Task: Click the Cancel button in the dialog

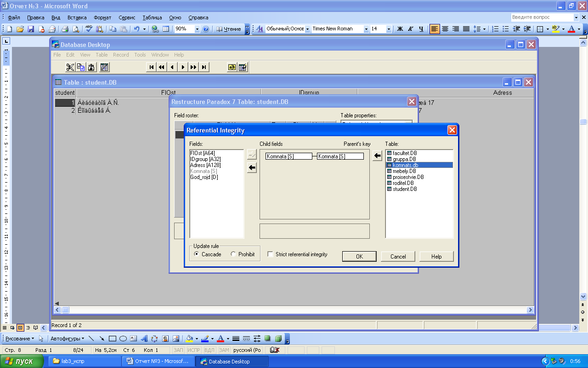Action: point(398,257)
